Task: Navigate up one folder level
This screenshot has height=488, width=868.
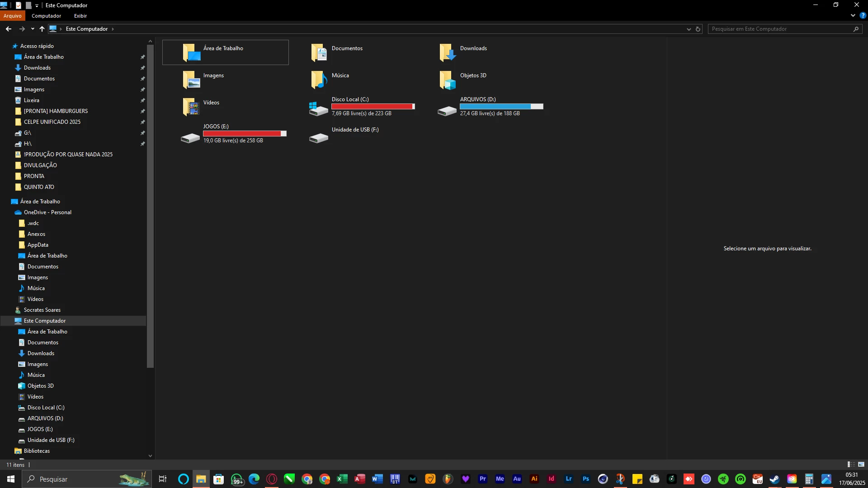Action: pyautogui.click(x=42, y=29)
